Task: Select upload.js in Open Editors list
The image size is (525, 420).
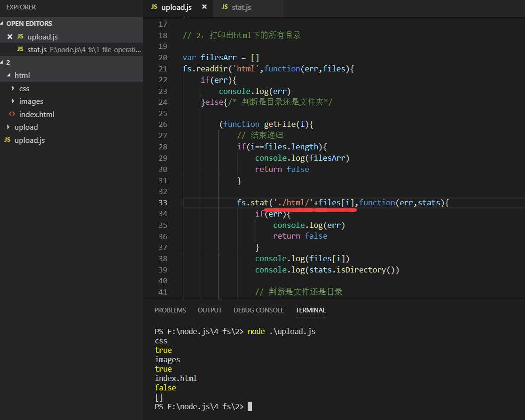Action: point(71,37)
